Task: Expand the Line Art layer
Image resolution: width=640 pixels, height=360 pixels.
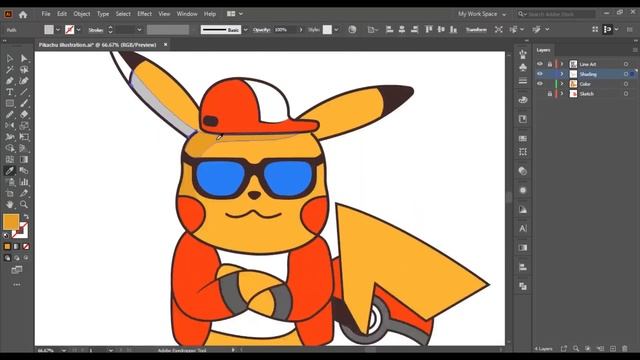Action: coord(562,64)
